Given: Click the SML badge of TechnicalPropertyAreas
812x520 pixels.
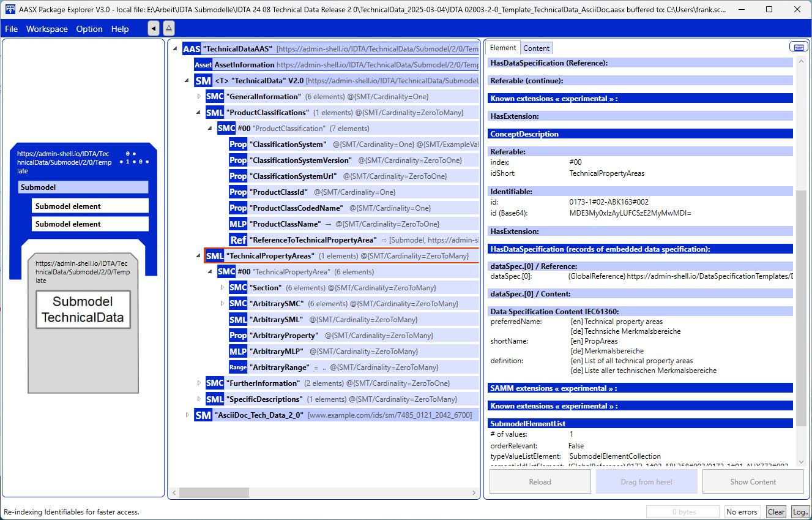Looking at the screenshot, I should pyautogui.click(x=215, y=256).
